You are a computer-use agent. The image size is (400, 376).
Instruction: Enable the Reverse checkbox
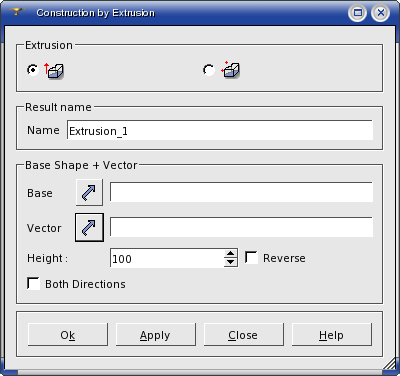[251, 257]
